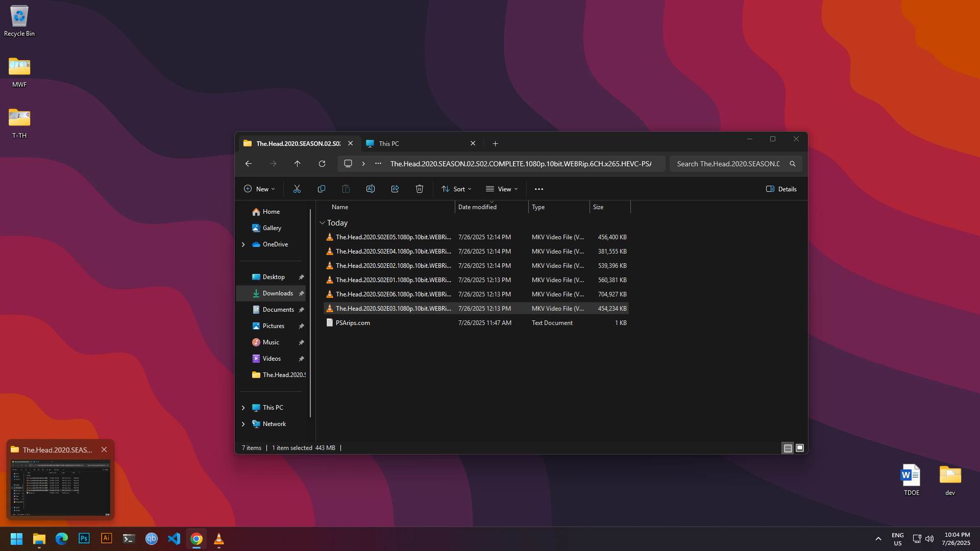Expand This PC in navigation pane

243,408
